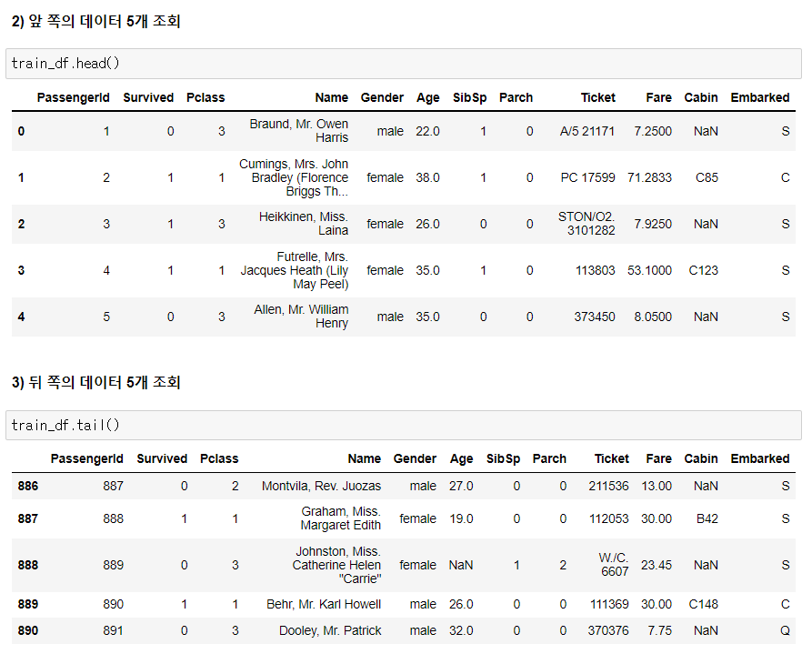Click the PassengerId header in tail table
812x664 pixels.
(87, 459)
